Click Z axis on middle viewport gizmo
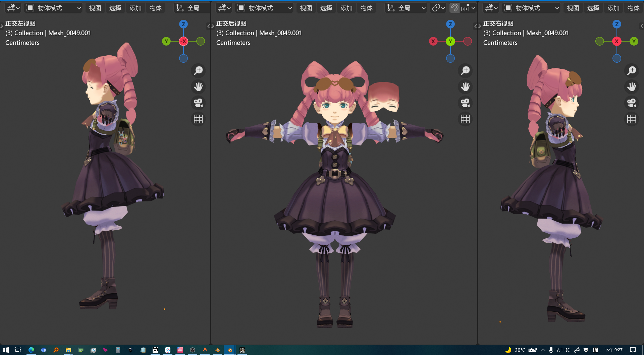 coord(450,24)
